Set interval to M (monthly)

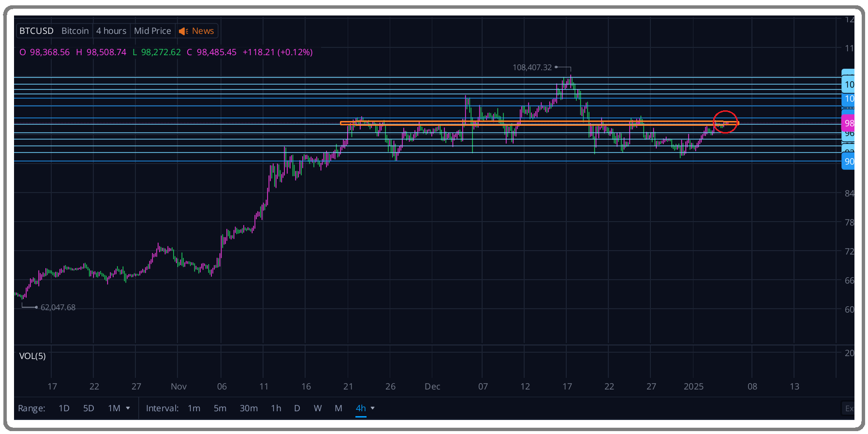[x=338, y=408]
